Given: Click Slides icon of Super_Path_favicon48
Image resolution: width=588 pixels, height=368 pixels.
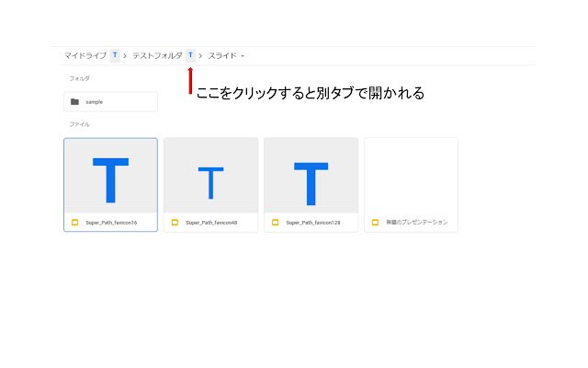Looking at the screenshot, I should pyautogui.click(x=175, y=223).
